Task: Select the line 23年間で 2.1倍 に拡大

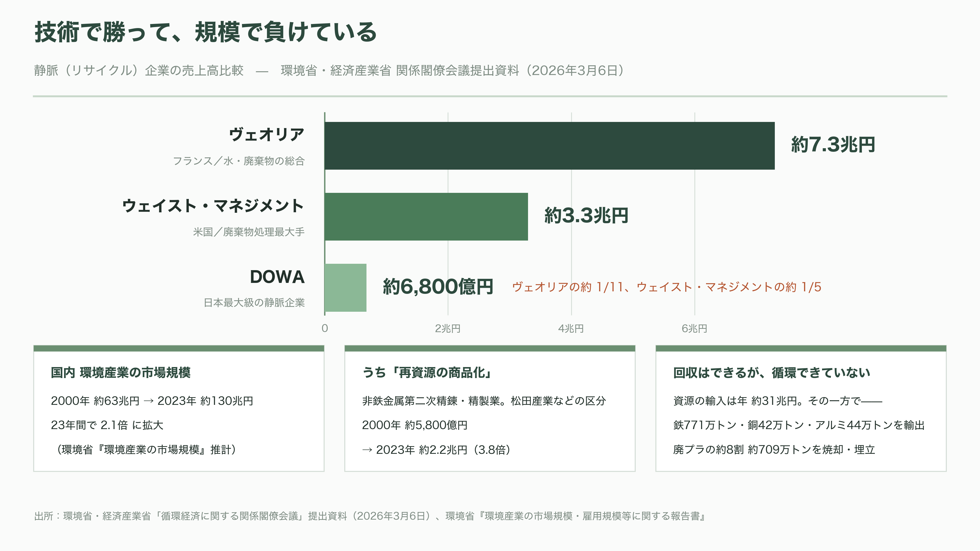Action: coord(107,425)
